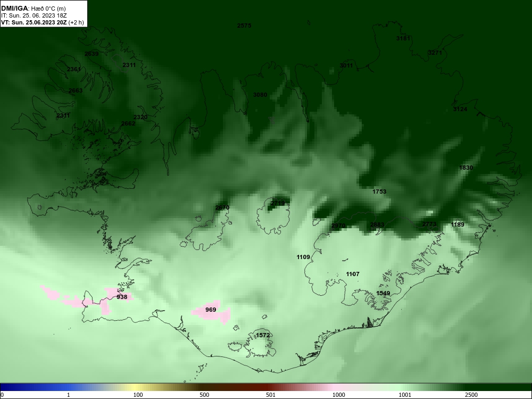Click the title text 'DMI/IGA: Hæð 0°C (m)'
The image size is (532, 399).
point(33,9)
